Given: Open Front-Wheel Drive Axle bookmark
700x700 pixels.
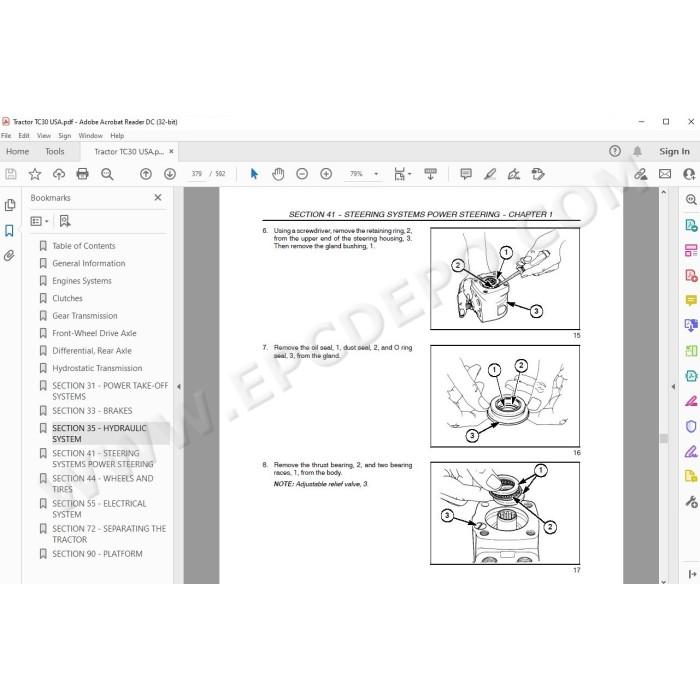Looking at the screenshot, I should coord(94,333).
